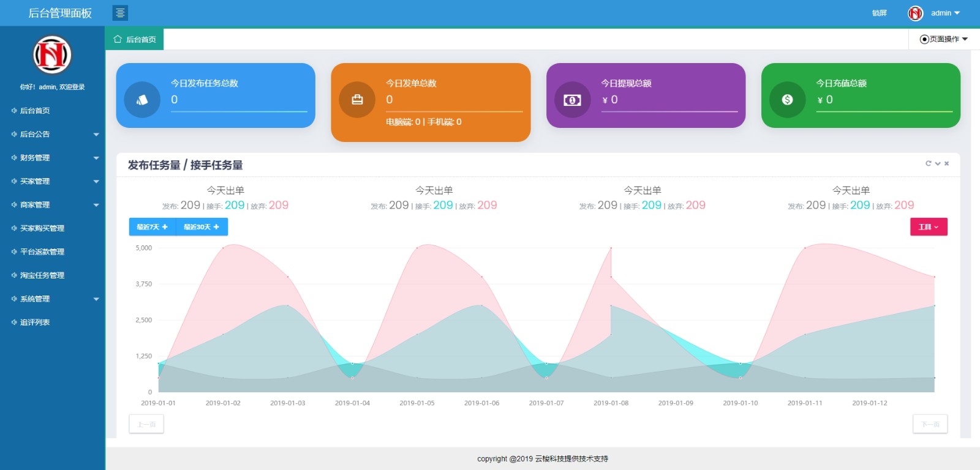Click icon beside sidebar 买家管理
The image size is (980, 470).
[14, 181]
